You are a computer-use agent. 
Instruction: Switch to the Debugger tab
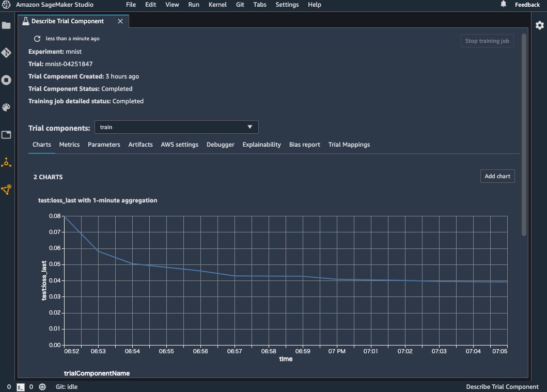click(x=221, y=145)
